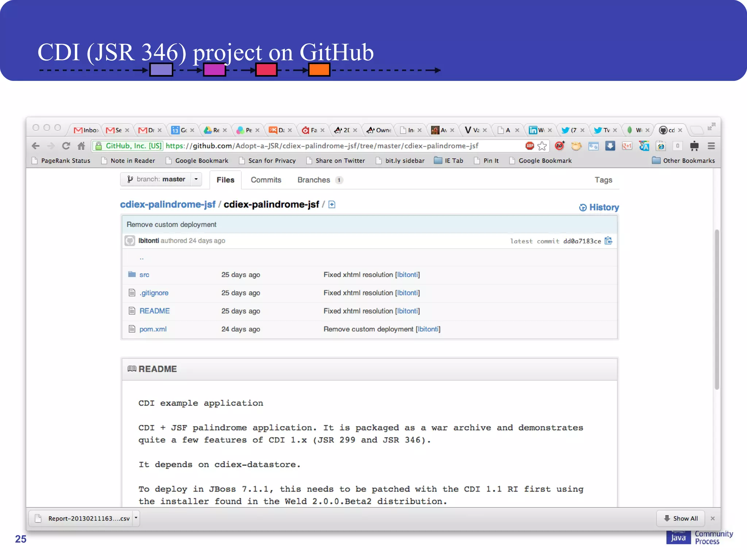Switch to the Owner browser tab
747x560 pixels.
[379, 130]
